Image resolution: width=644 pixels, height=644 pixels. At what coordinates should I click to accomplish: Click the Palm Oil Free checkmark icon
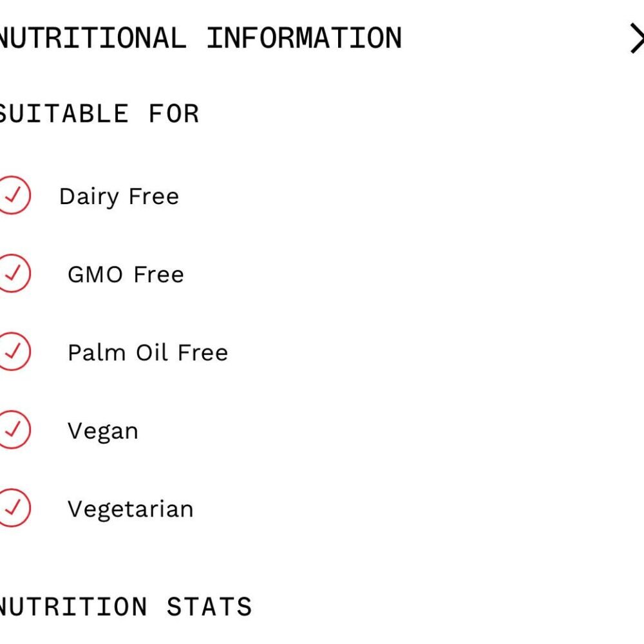point(12,352)
